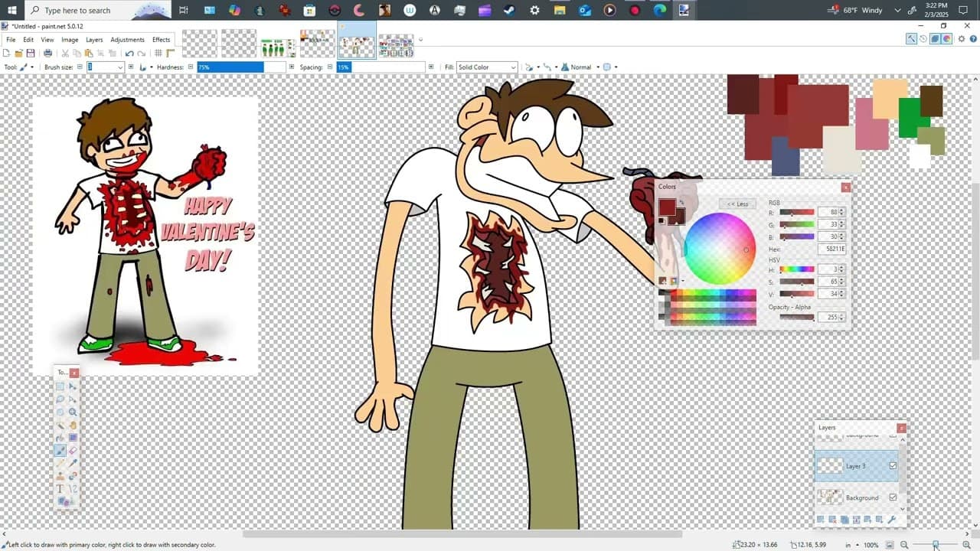The height and width of the screenshot is (551, 980).
Task: Increase the brush size plus button
Action: pos(131,67)
